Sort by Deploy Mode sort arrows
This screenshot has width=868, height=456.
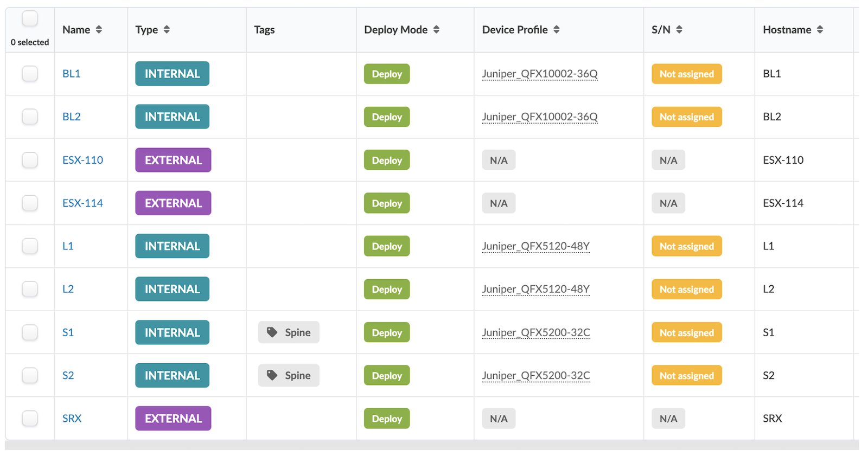(x=436, y=30)
